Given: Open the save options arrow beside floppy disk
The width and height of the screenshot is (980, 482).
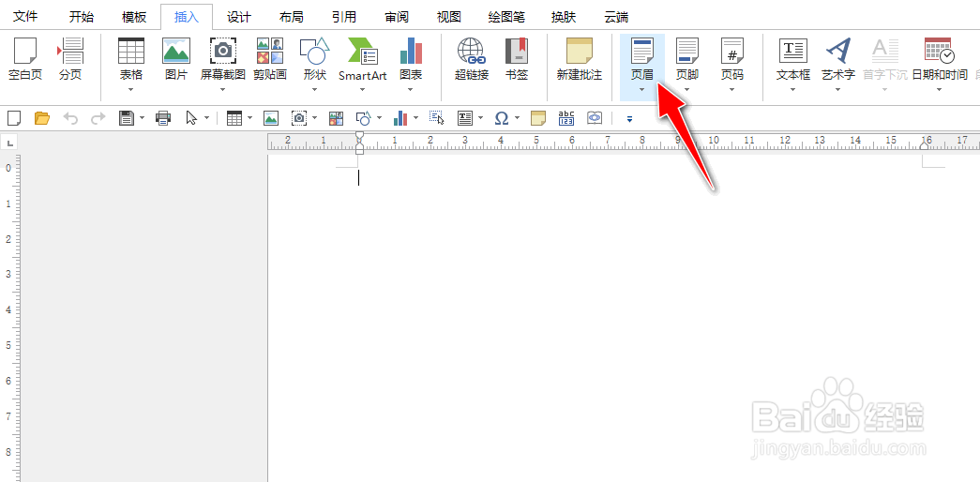Looking at the screenshot, I should 143,117.
